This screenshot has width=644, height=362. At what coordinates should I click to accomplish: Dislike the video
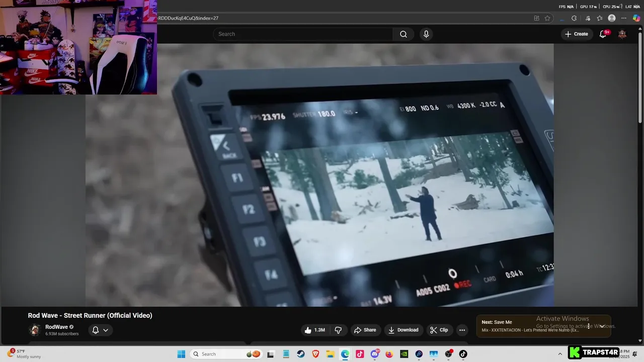coord(338,330)
